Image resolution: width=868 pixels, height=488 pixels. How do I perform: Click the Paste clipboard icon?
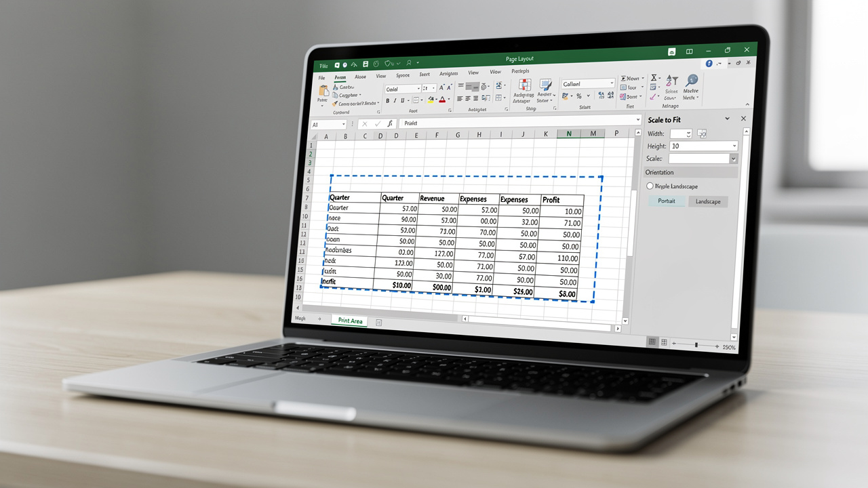pyautogui.click(x=323, y=90)
